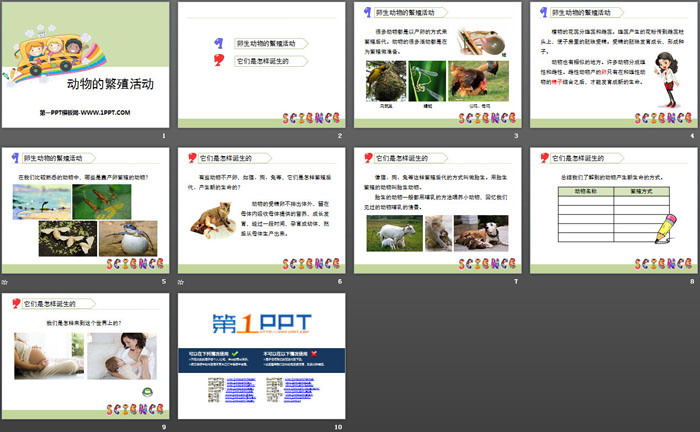700x432 pixels.
Task: Click slide number 4 label
Action: pyautogui.click(x=692, y=136)
